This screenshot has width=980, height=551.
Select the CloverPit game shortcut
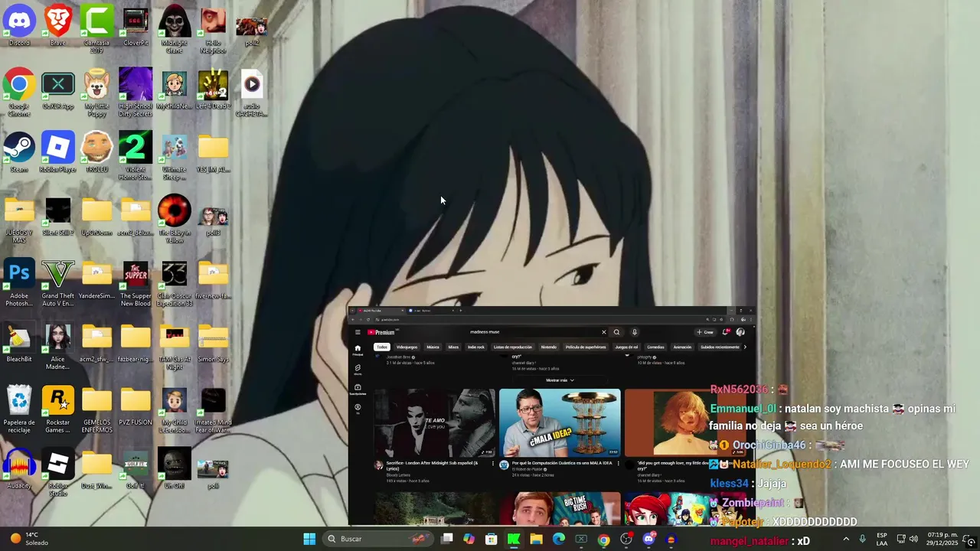click(x=136, y=27)
